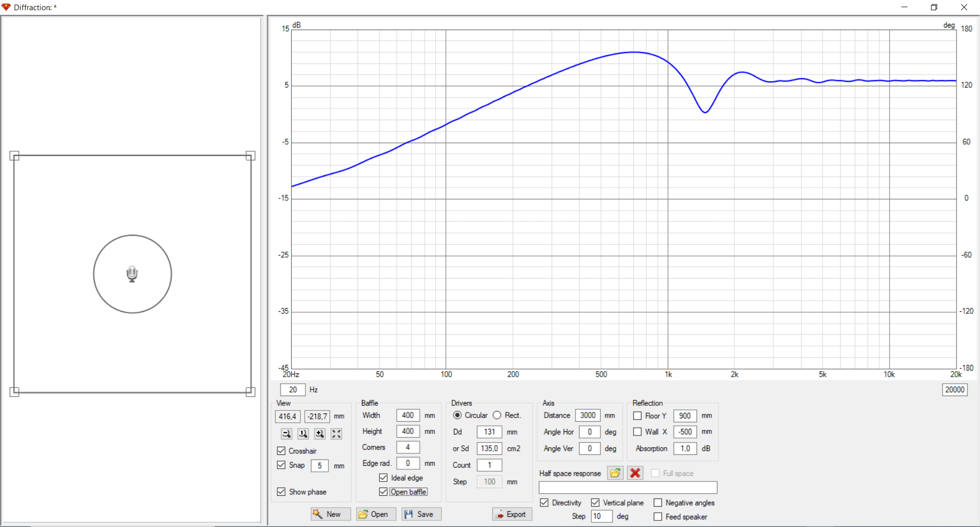Enable Negative angles checkbox
The width and height of the screenshot is (980, 527).
pyautogui.click(x=658, y=503)
